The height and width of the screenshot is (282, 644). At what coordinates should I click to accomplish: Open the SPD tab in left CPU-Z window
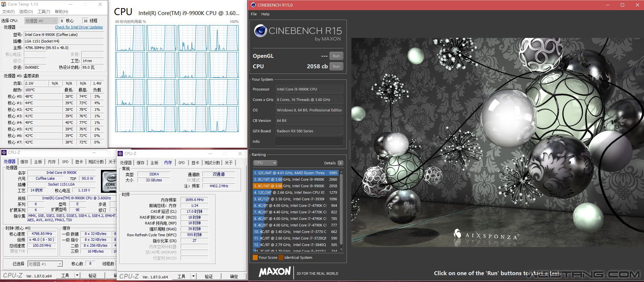65,162
